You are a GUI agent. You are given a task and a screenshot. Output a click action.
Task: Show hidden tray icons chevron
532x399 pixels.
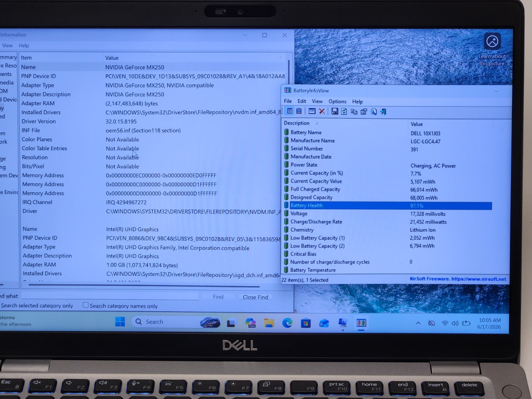pyautogui.click(x=418, y=323)
